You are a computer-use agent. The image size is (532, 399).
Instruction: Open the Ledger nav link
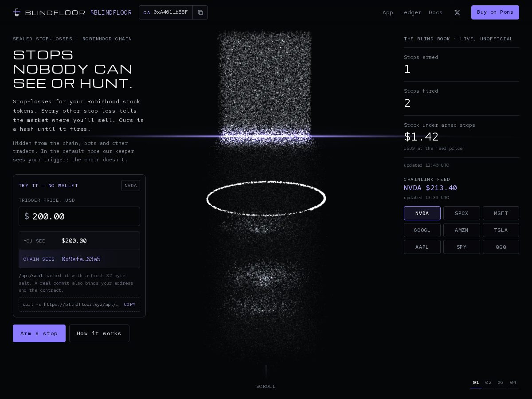(x=411, y=12)
